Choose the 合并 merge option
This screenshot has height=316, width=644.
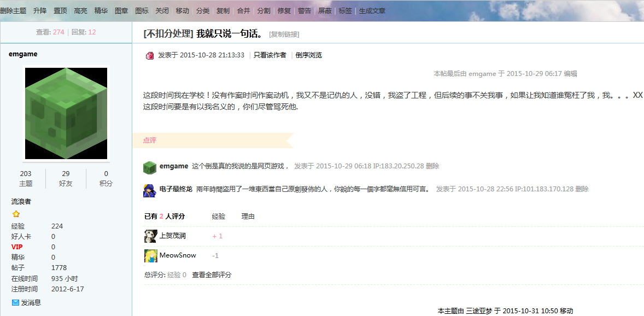coord(244,11)
